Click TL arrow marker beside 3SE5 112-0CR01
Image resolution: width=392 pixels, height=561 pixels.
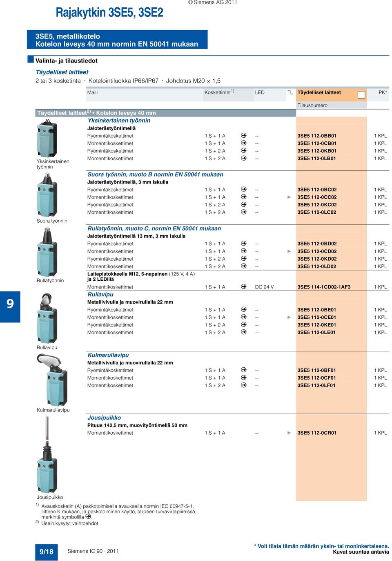pos(290,433)
